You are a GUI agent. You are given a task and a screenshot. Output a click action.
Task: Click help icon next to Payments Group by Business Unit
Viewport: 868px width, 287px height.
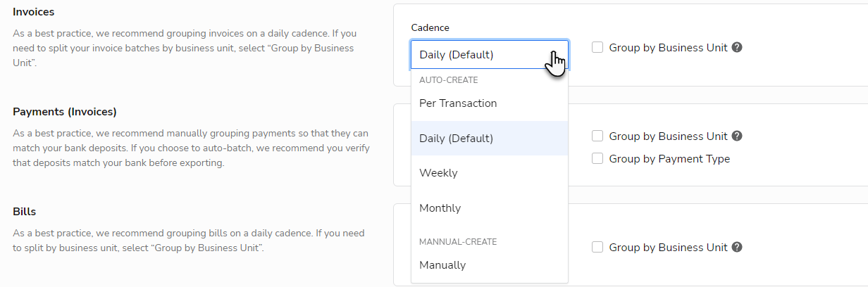pyautogui.click(x=737, y=136)
